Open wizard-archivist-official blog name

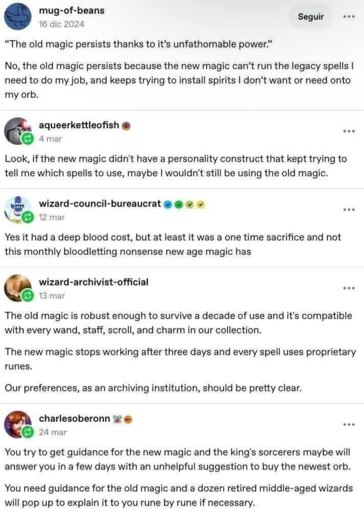[x=94, y=282]
